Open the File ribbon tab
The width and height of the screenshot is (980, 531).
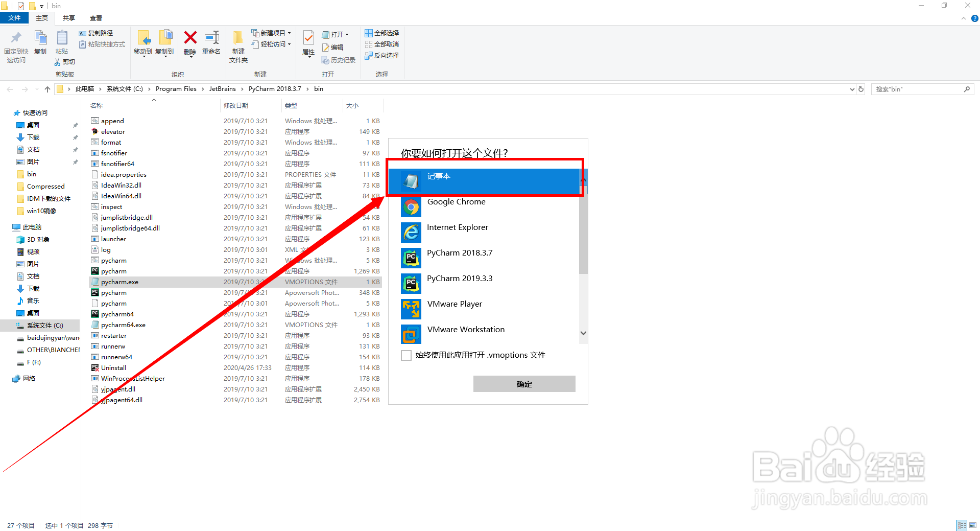click(14, 18)
